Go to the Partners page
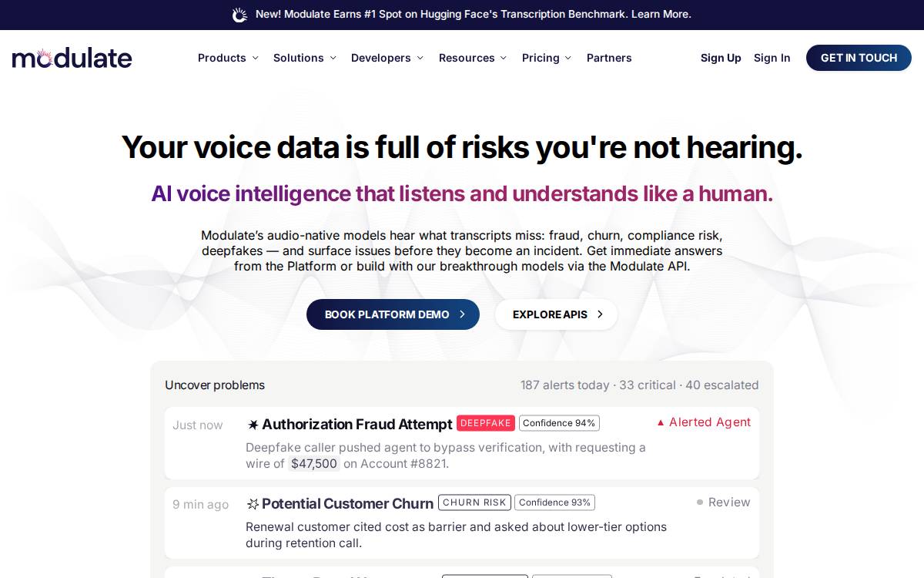The image size is (924, 578). pyautogui.click(x=609, y=58)
